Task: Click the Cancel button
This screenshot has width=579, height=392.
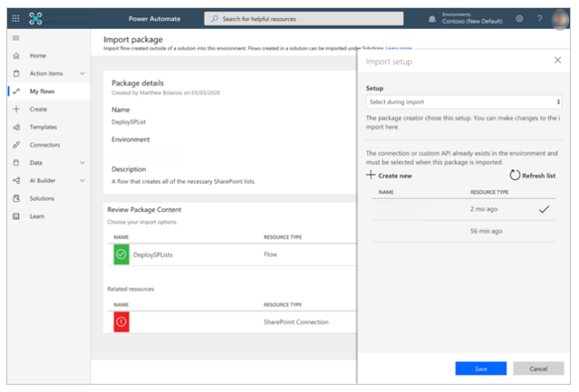Action: coord(538,368)
